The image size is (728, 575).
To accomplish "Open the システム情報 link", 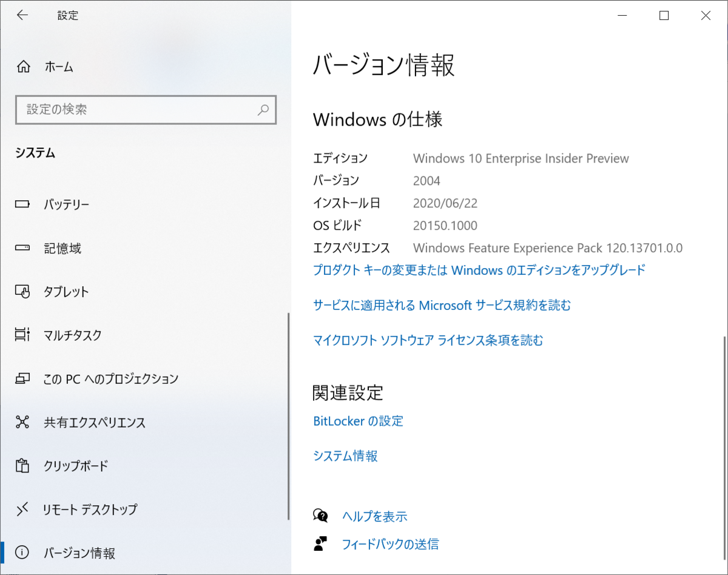I will coord(345,456).
